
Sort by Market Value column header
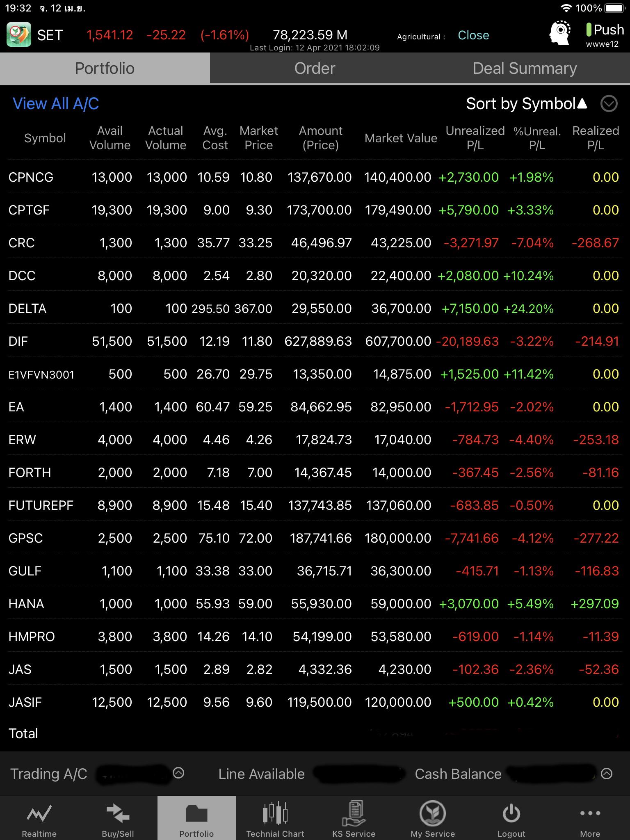[401, 138]
